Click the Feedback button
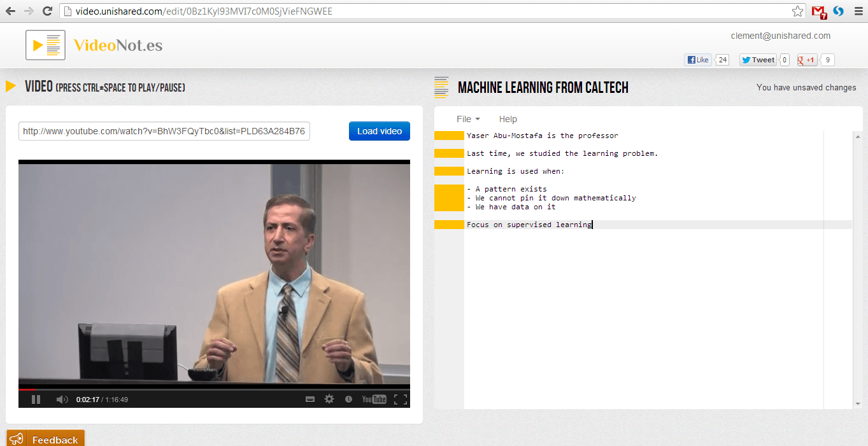The image size is (868, 446). pyautogui.click(x=45, y=439)
